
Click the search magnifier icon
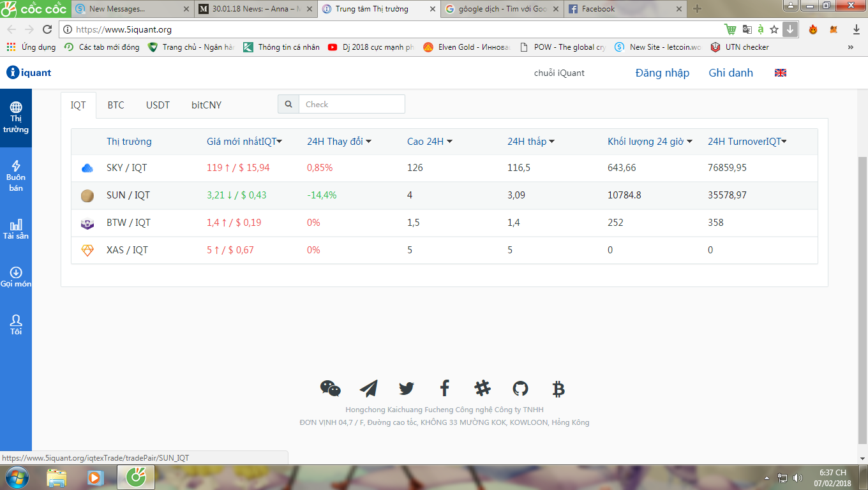(x=288, y=105)
